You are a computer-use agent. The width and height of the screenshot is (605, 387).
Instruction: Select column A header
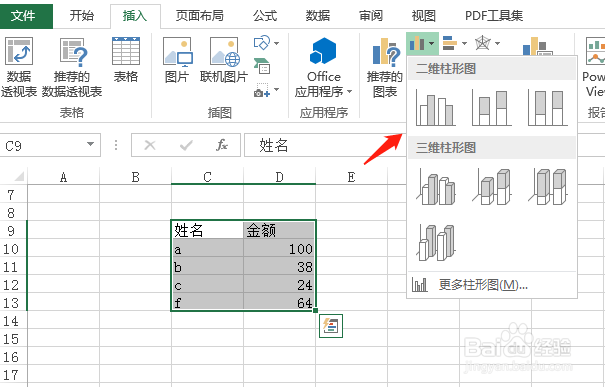click(64, 177)
